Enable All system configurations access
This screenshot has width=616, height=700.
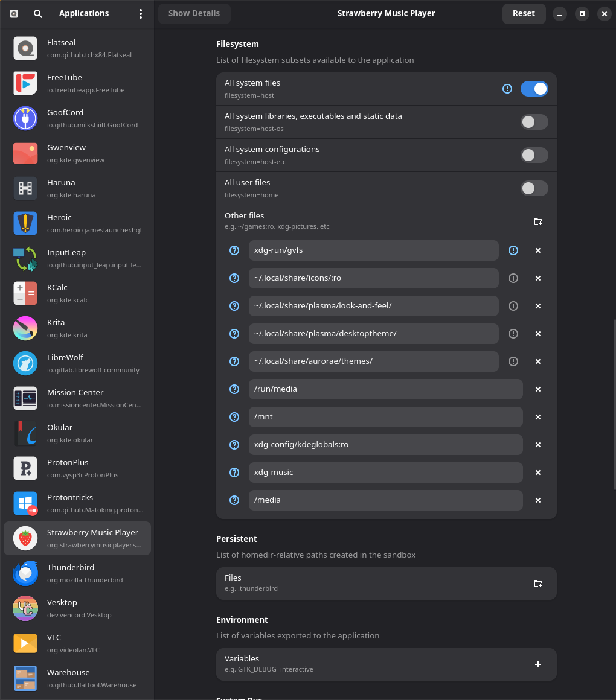(x=534, y=155)
